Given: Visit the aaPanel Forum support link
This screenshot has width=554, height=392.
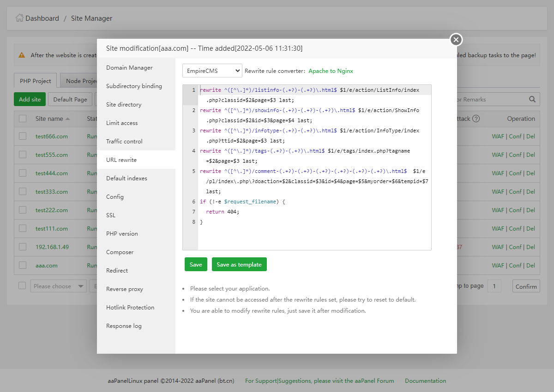Looking at the screenshot, I should point(319,381).
